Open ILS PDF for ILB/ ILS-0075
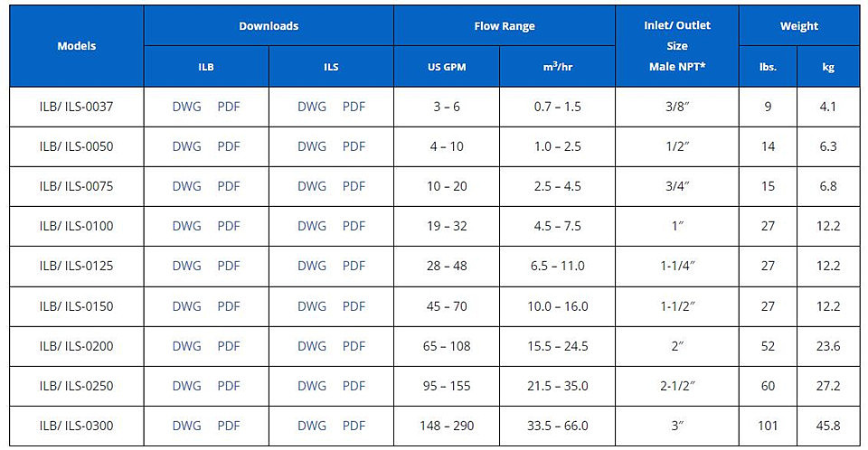Viewport: 868px width, 450px height. point(354,186)
